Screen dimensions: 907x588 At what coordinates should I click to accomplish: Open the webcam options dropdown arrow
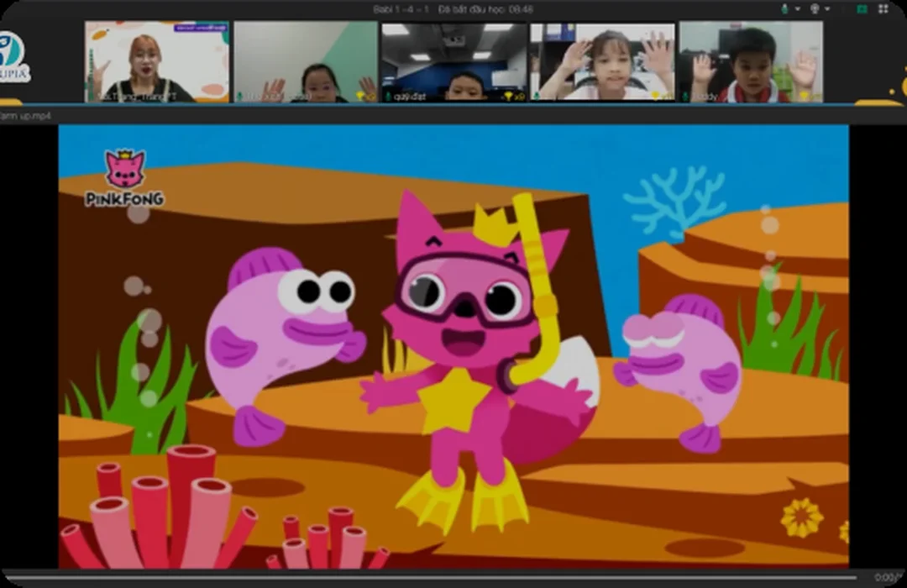click(x=827, y=9)
